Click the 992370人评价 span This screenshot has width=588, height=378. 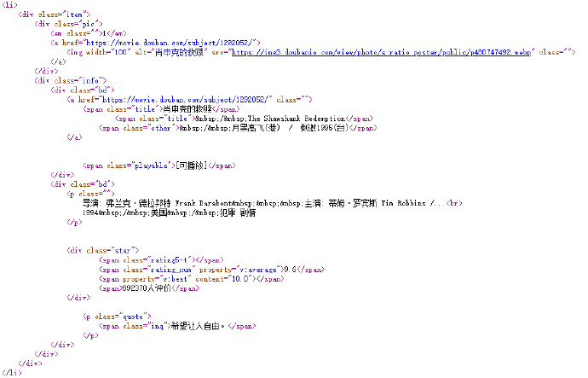(x=149, y=288)
